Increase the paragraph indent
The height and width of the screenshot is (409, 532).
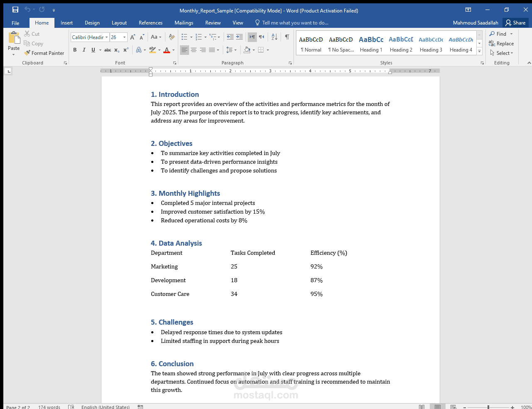tap(239, 37)
